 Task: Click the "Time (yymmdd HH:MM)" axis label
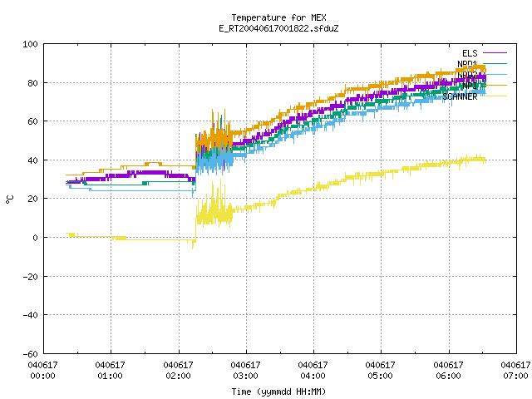[278, 392]
